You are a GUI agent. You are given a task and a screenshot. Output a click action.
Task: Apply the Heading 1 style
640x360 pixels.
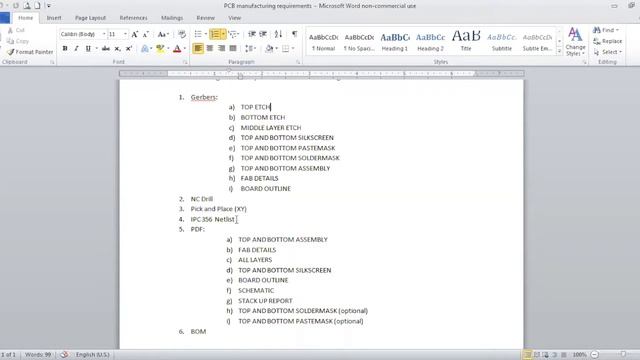(x=395, y=41)
